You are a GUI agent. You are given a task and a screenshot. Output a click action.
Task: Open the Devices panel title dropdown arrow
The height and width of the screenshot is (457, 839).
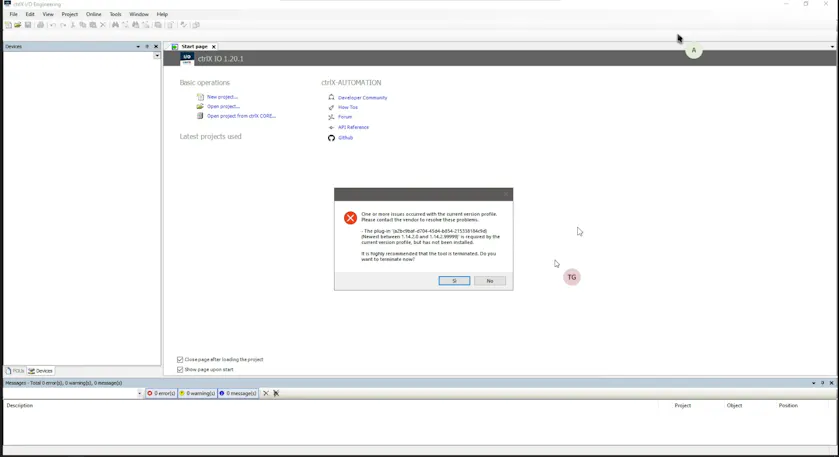pyautogui.click(x=138, y=47)
